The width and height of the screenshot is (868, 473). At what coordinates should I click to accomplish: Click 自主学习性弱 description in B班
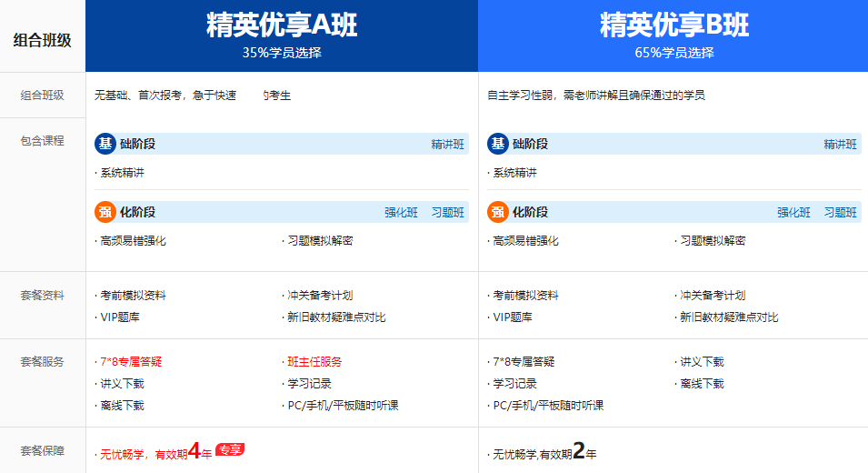click(596, 96)
